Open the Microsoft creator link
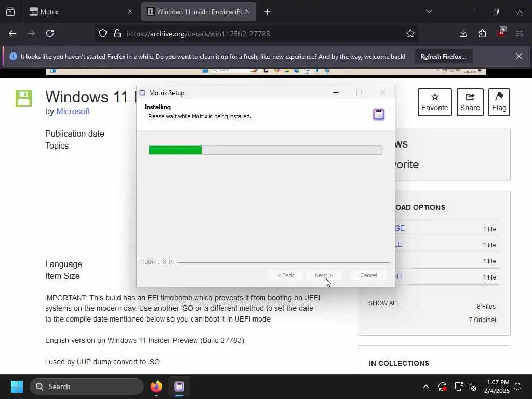532x399 pixels. pos(73,111)
